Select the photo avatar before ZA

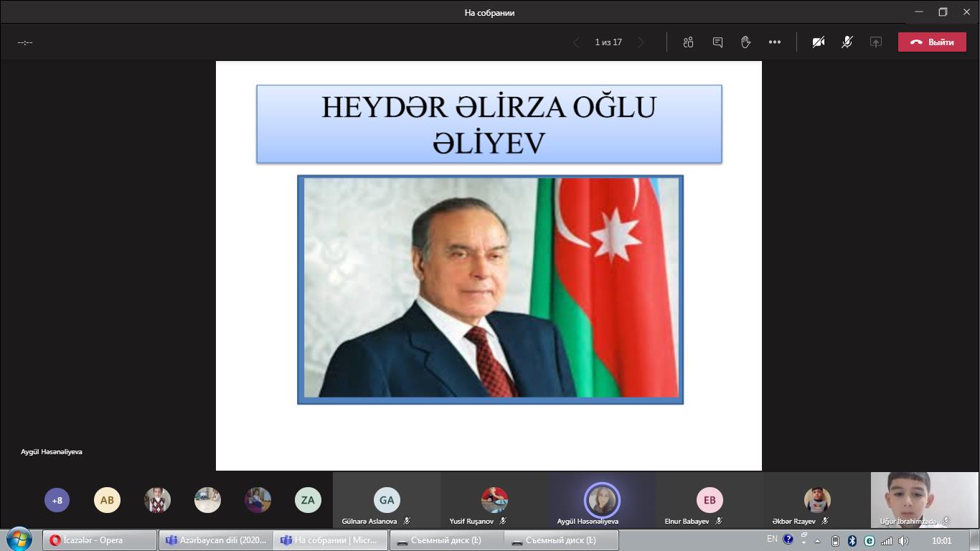click(x=258, y=500)
